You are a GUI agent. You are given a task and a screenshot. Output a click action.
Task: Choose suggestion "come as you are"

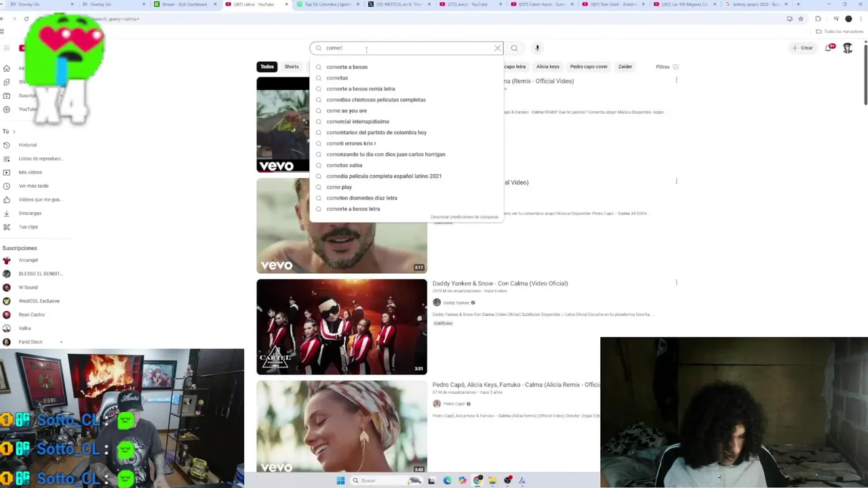(407, 110)
